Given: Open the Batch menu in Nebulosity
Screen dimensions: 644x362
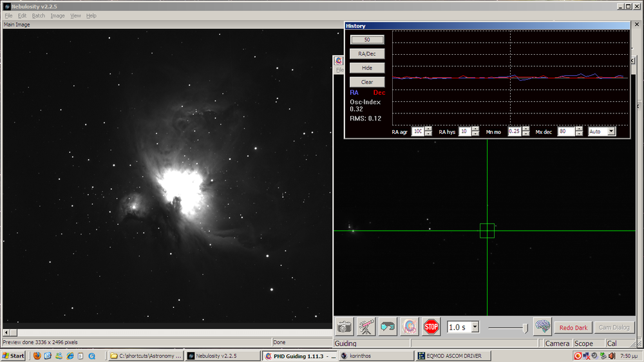Looking at the screenshot, I should pos(39,15).
